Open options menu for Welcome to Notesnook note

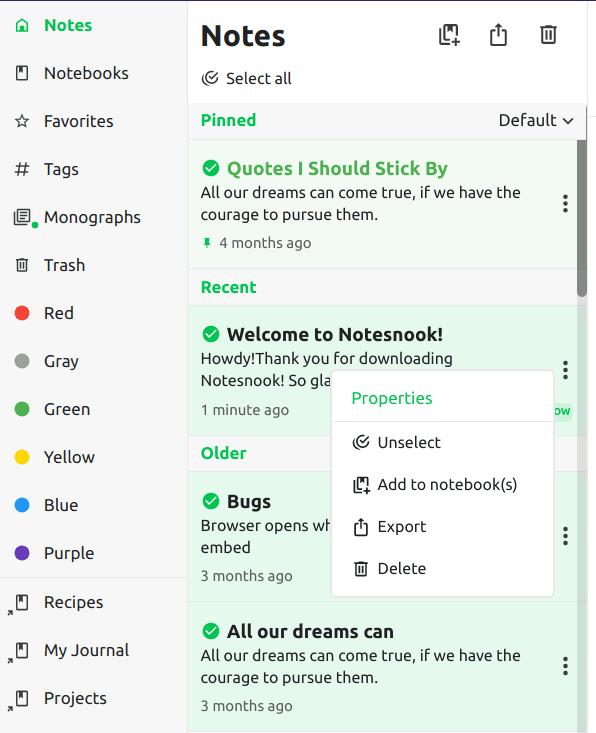click(566, 370)
